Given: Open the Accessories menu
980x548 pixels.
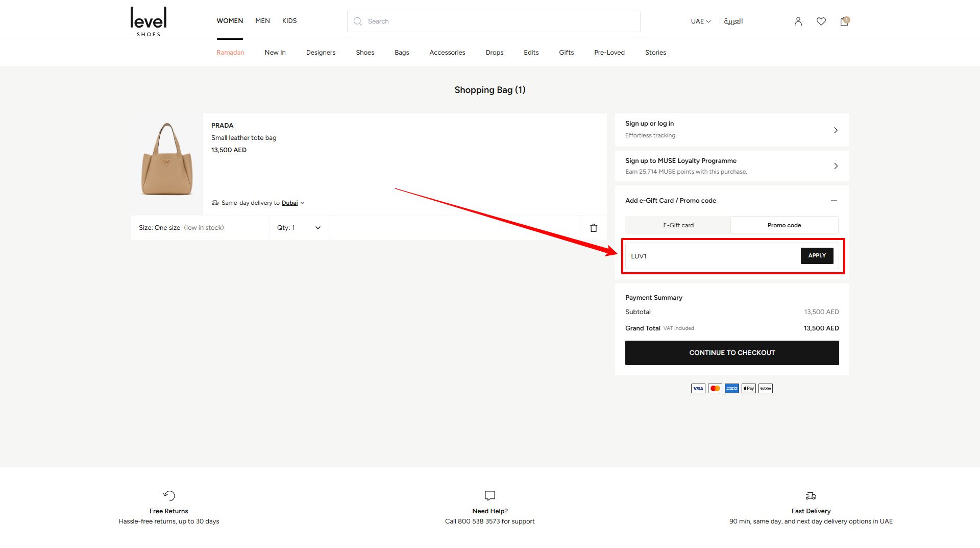Looking at the screenshot, I should point(447,53).
